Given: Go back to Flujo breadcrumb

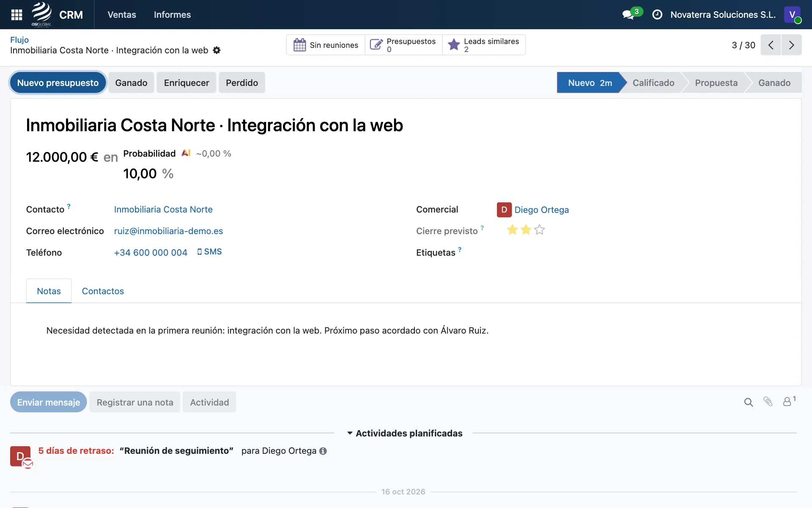Looking at the screenshot, I should click(19, 40).
